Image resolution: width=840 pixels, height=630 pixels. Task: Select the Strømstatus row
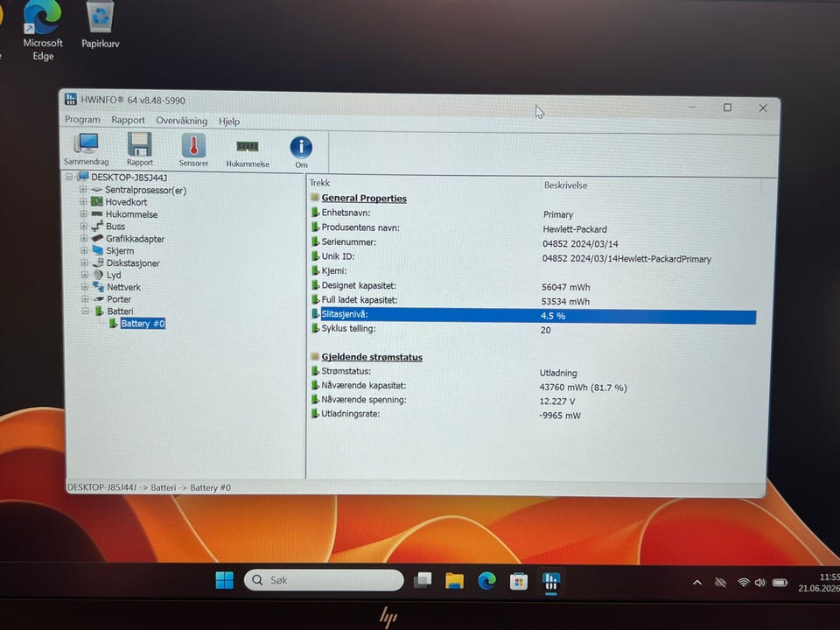[534, 372]
